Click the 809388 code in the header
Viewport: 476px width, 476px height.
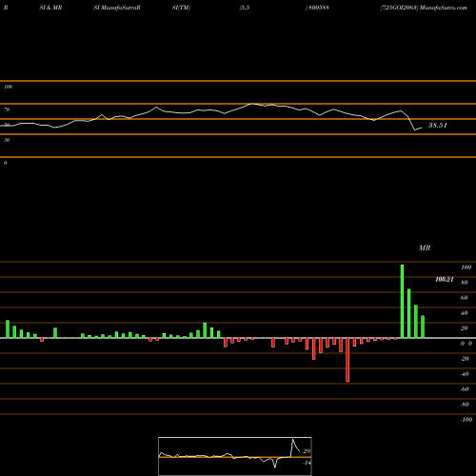click(318, 8)
